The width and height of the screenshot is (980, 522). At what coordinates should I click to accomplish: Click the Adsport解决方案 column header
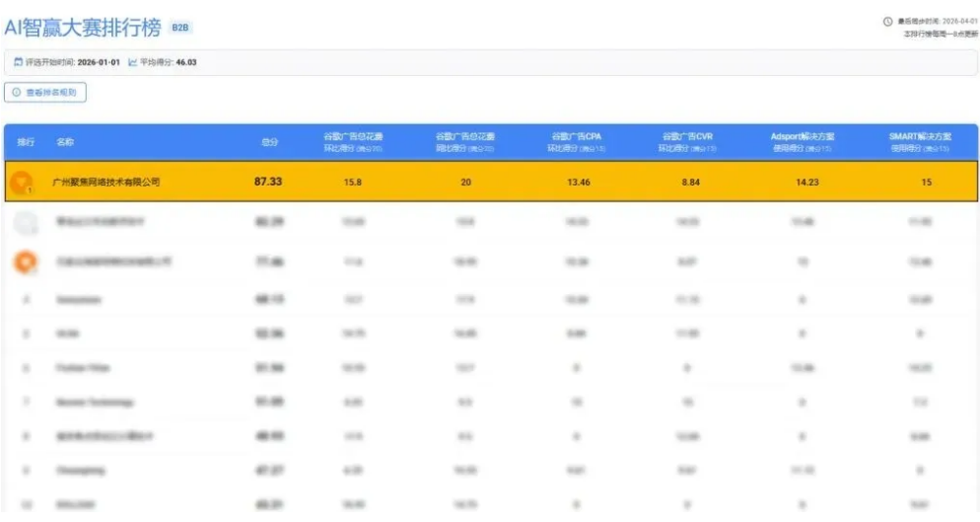[x=803, y=142]
